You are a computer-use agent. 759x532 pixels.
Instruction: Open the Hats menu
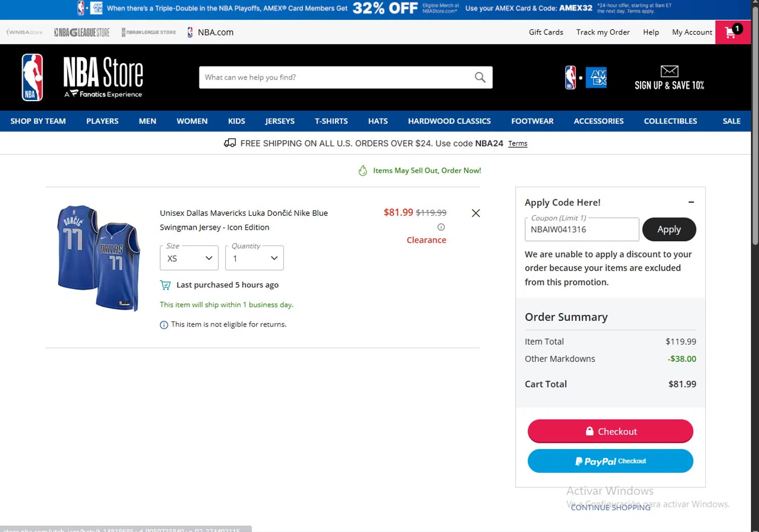tap(378, 121)
